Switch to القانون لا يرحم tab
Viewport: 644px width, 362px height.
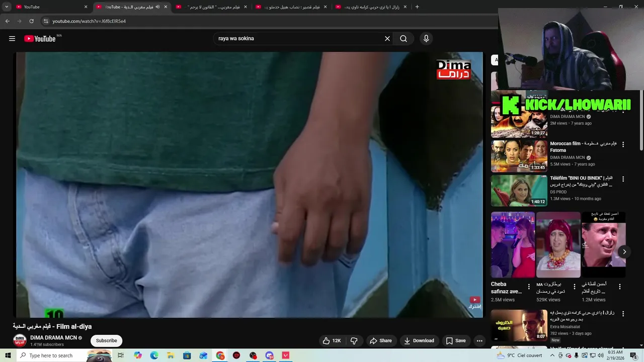click(211, 7)
